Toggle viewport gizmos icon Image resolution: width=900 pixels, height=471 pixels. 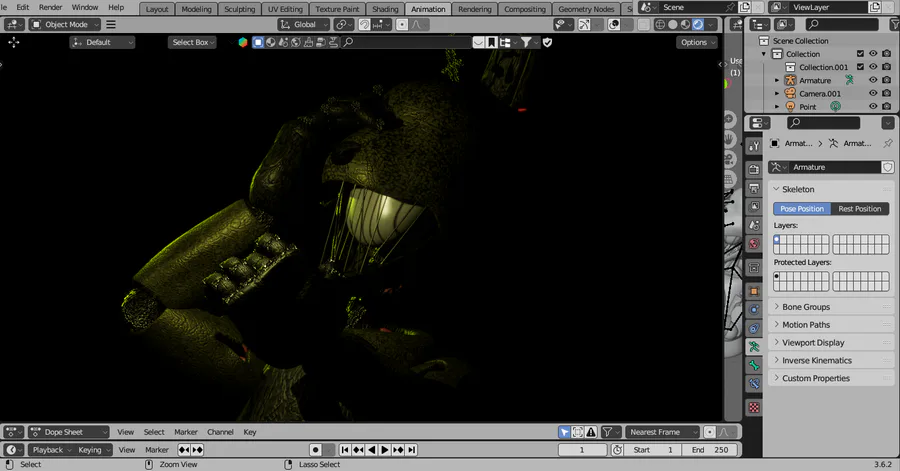click(584, 25)
